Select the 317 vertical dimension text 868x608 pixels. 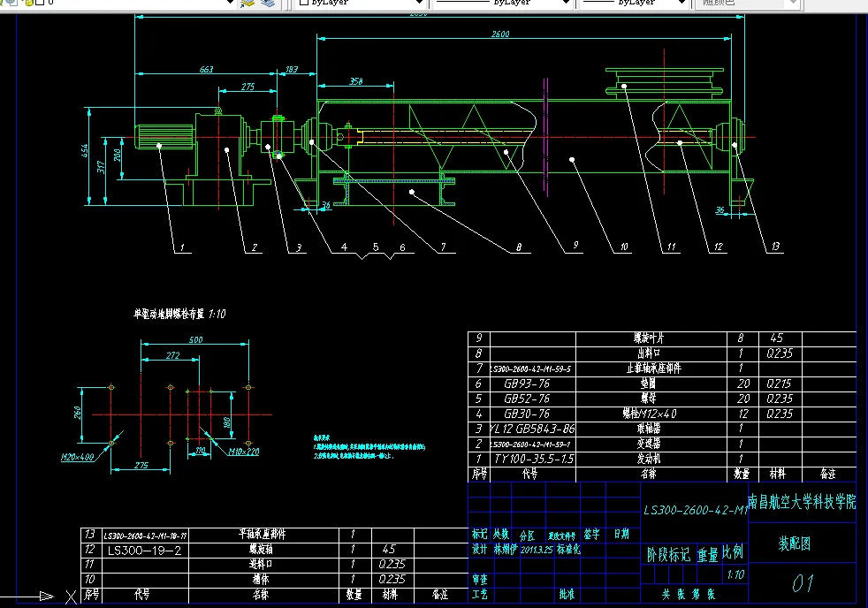pos(100,166)
